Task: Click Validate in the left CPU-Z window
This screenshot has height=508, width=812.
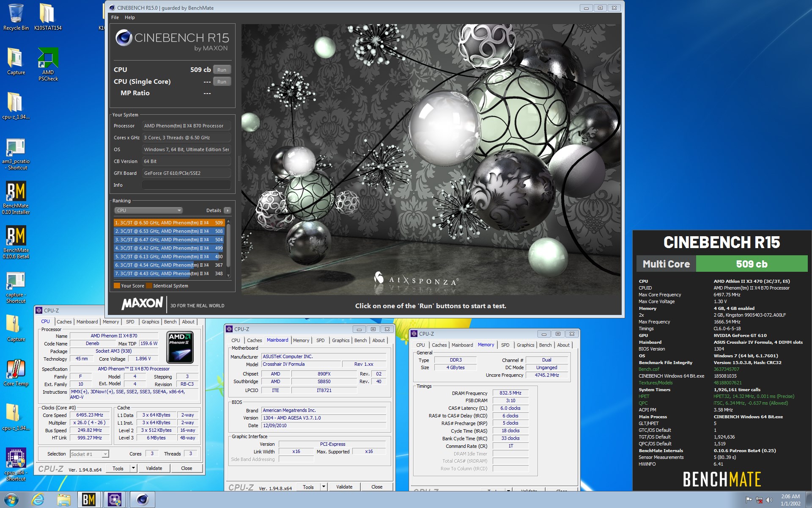Action: click(154, 468)
